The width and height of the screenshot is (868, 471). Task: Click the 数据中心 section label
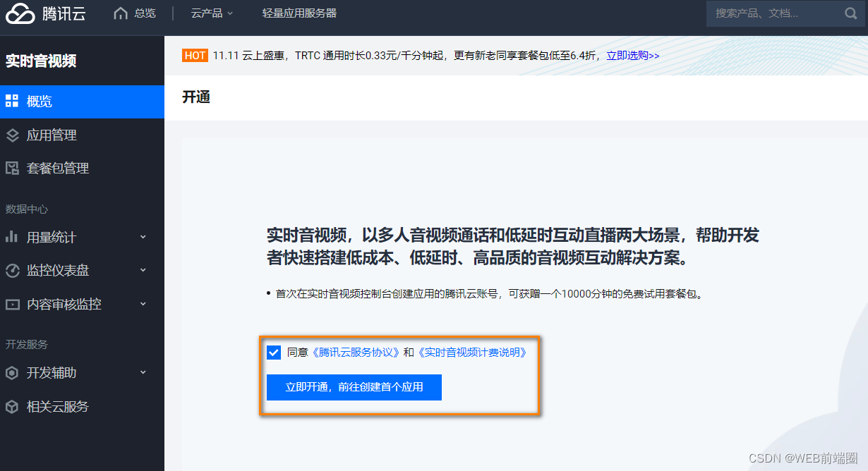pos(27,209)
